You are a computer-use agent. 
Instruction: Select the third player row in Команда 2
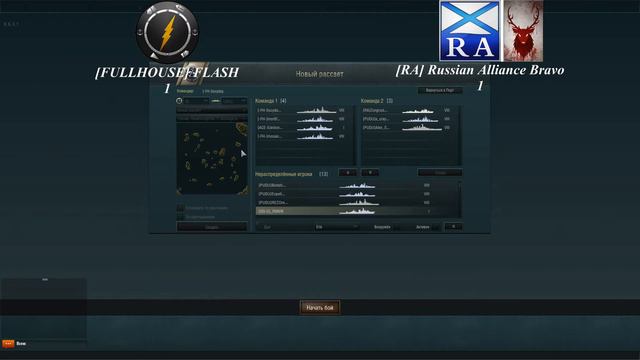coord(409,128)
